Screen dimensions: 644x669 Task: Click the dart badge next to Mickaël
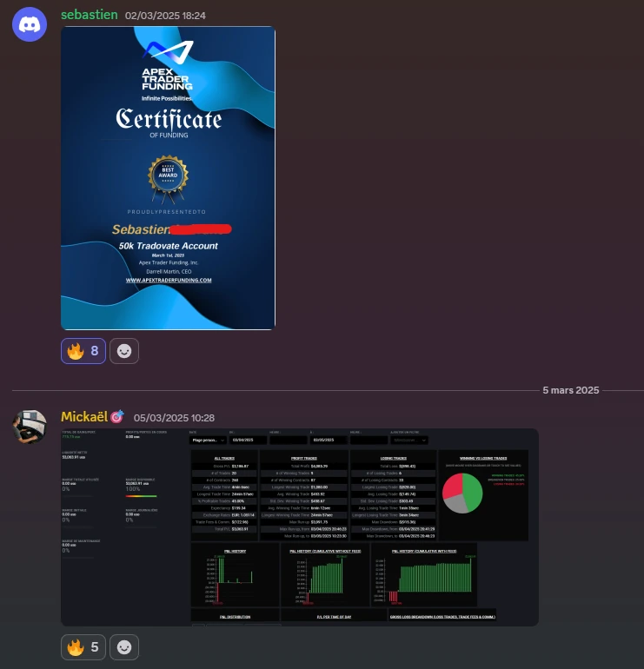(117, 416)
